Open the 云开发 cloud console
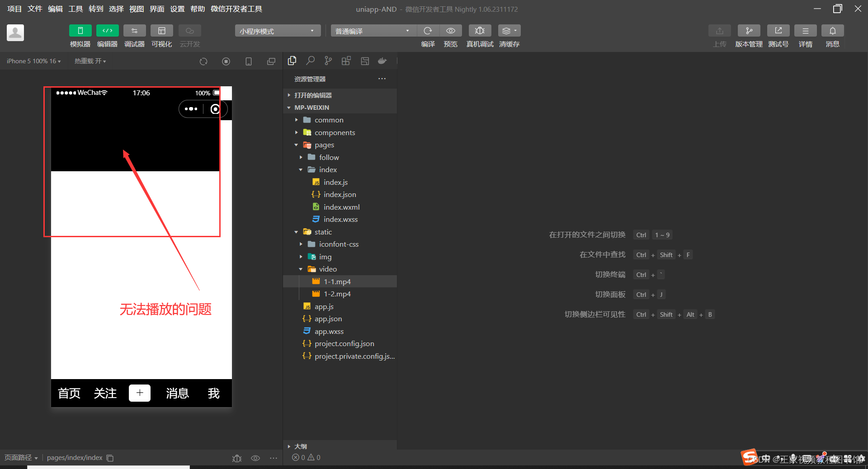 point(189,35)
